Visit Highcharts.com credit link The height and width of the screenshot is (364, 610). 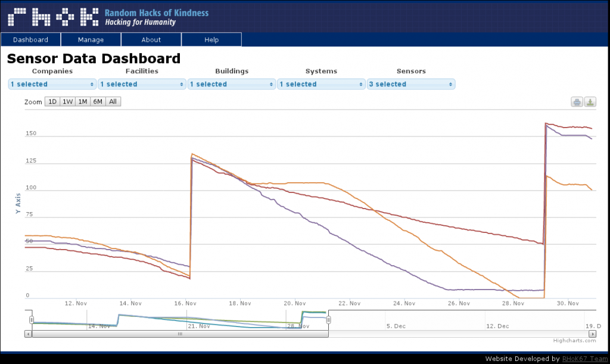[x=575, y=341]
